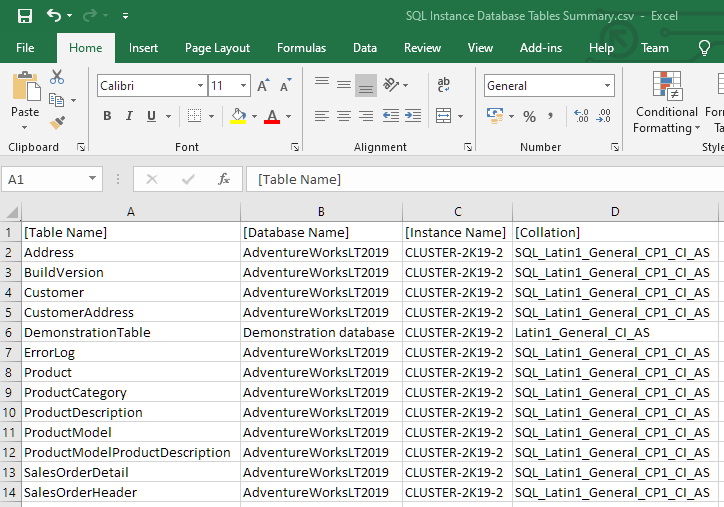Toggle Wrap Text icon

pos(444,85)
